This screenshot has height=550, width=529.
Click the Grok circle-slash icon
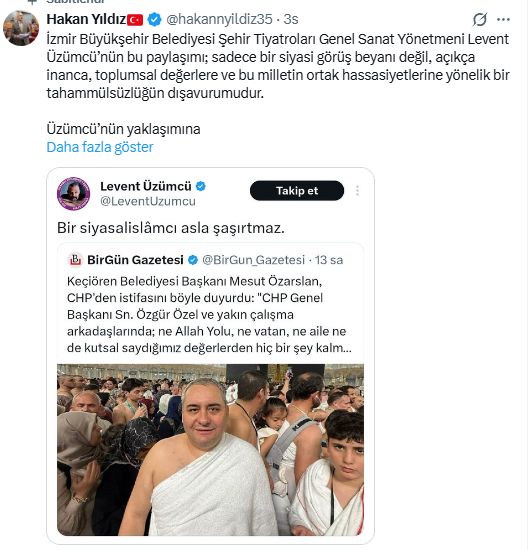pyautogui.click(x=480, y=20)
